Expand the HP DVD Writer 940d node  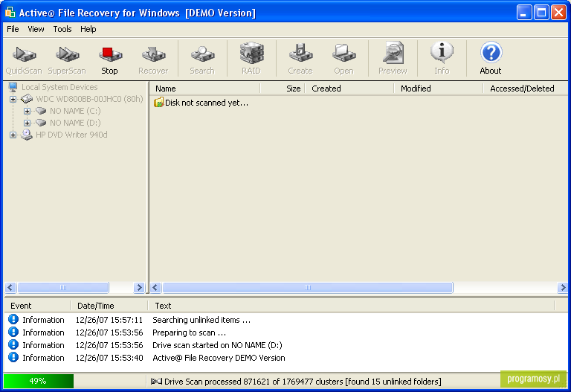[13, 135]
